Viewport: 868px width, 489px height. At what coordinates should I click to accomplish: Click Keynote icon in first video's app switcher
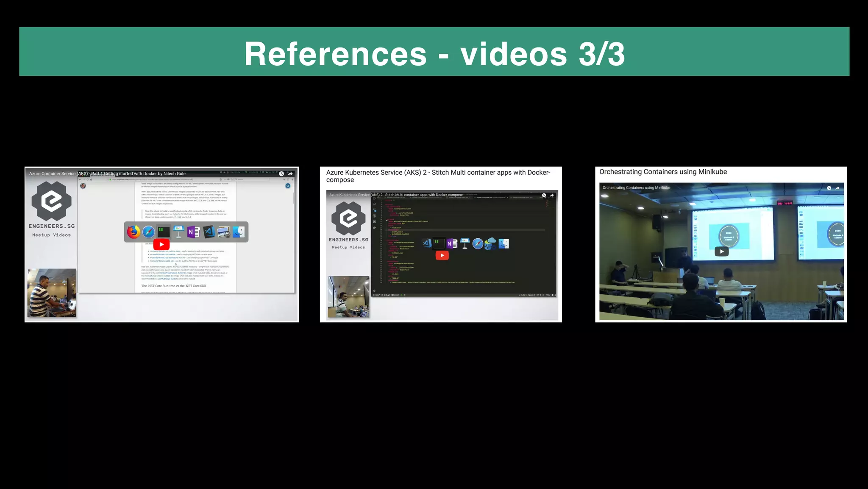point(178,232)
